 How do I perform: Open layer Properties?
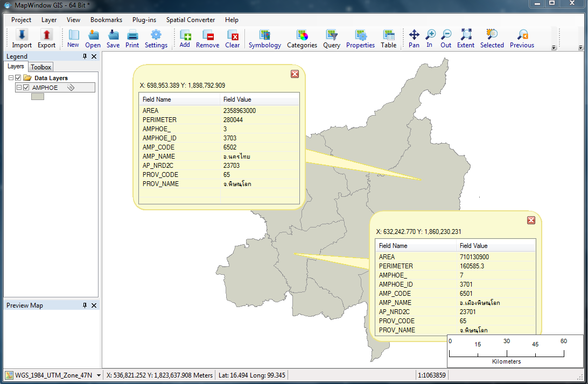click(360, 38)
